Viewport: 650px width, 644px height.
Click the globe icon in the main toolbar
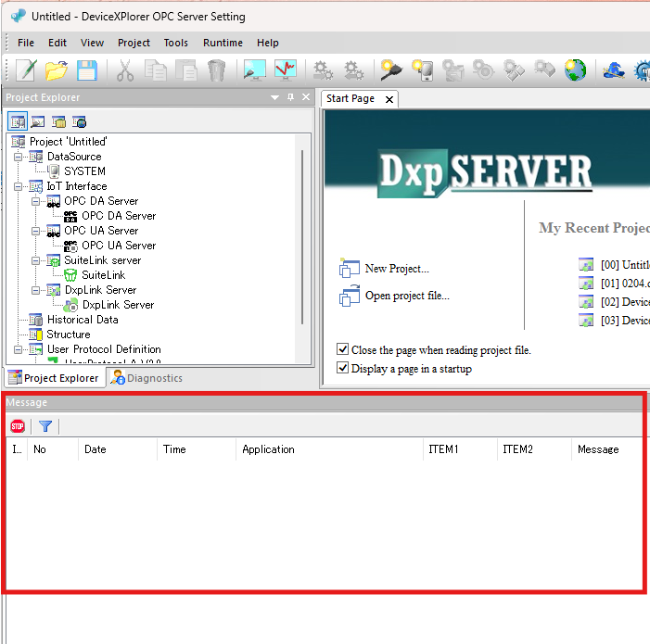pos(575,70)
